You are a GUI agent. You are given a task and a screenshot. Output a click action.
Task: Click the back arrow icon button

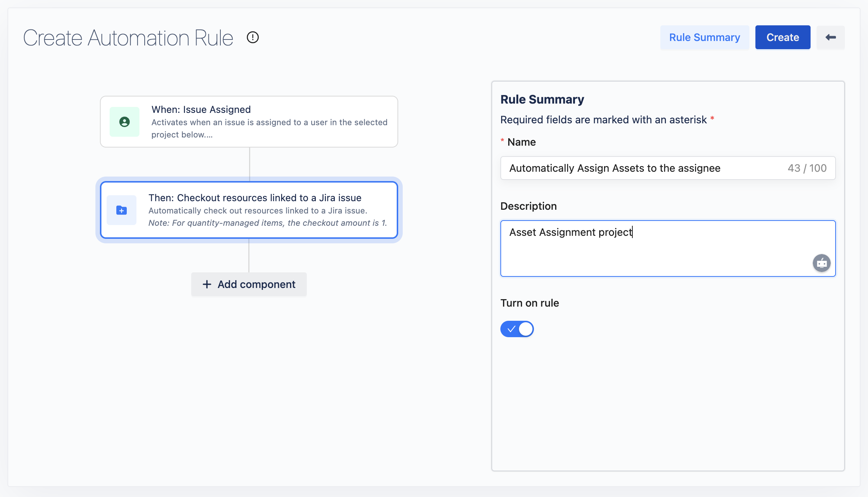coord(830,37)
